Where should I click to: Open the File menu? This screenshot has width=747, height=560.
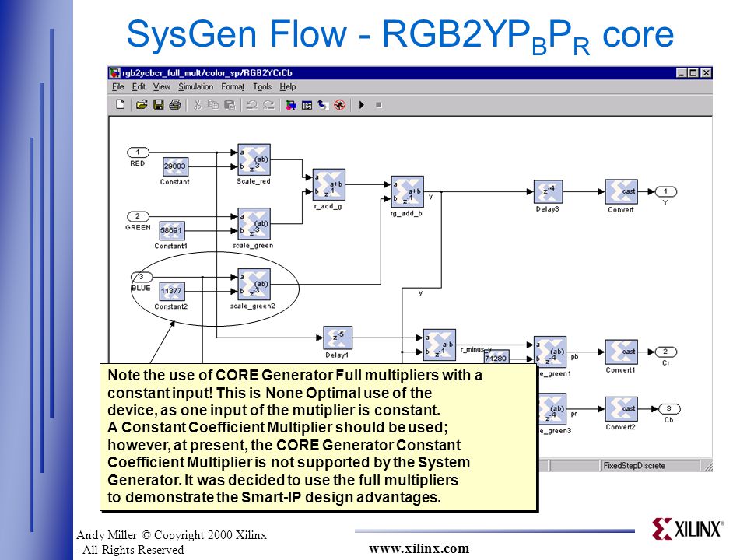(117, 86)
